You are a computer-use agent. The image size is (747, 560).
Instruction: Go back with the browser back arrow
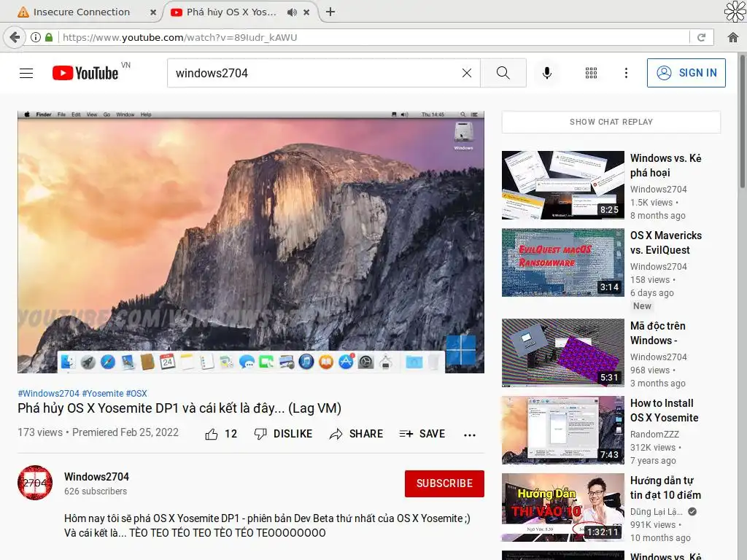click(15, 37)
